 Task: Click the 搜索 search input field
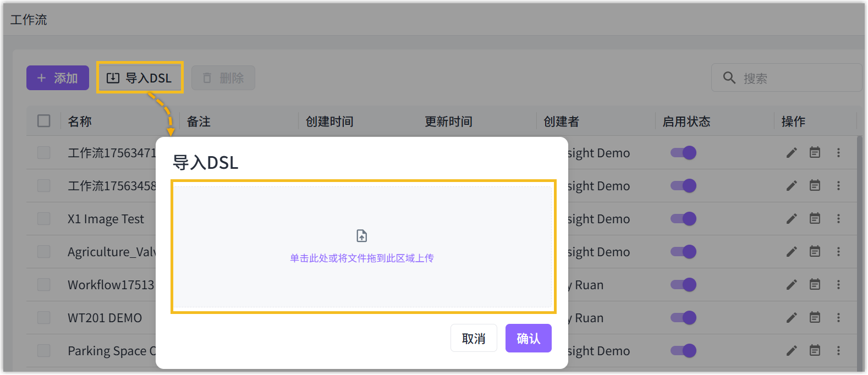pyautogui.click(x=798, y=78)
